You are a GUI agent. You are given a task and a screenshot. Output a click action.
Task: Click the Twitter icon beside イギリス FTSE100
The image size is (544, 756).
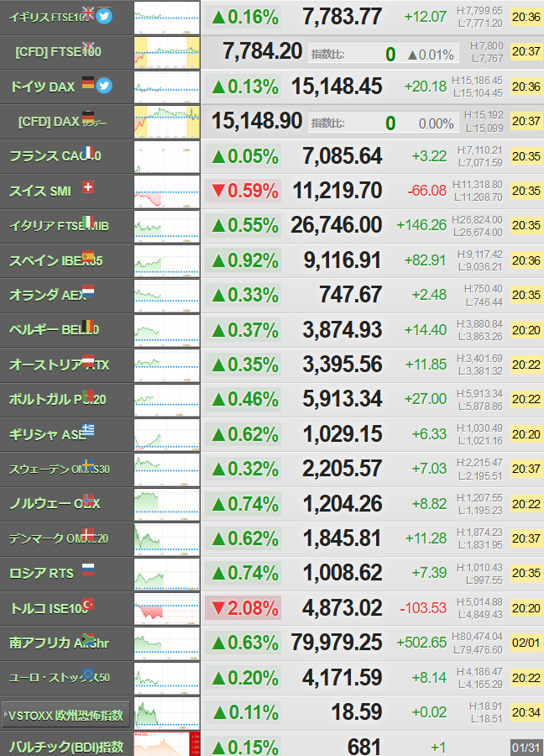point(104,17)
